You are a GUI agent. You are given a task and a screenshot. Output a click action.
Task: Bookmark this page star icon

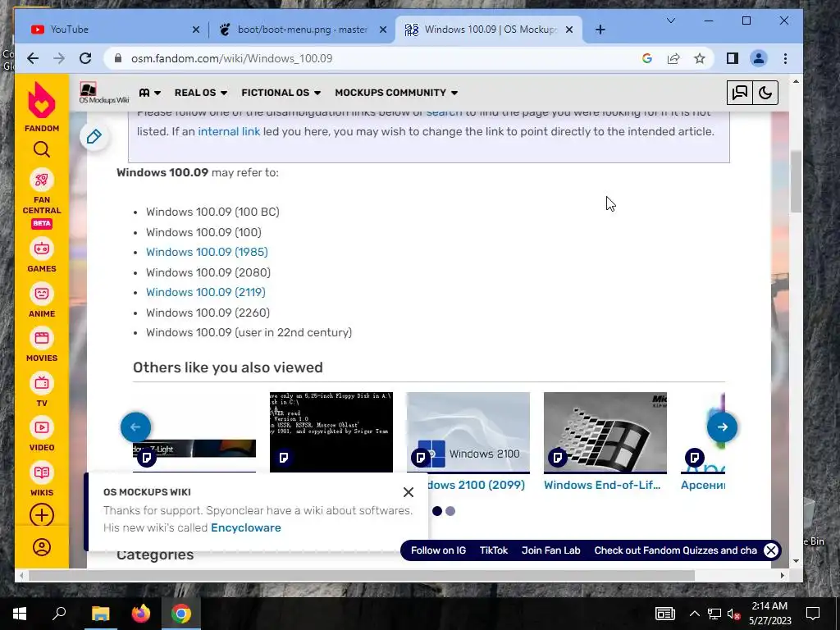(700, 58)
